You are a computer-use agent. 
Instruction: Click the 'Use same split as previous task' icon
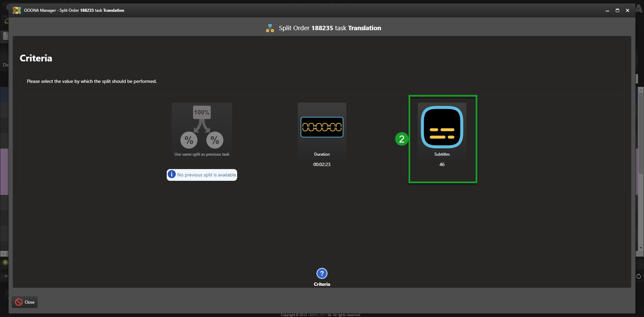pos(202,127)
